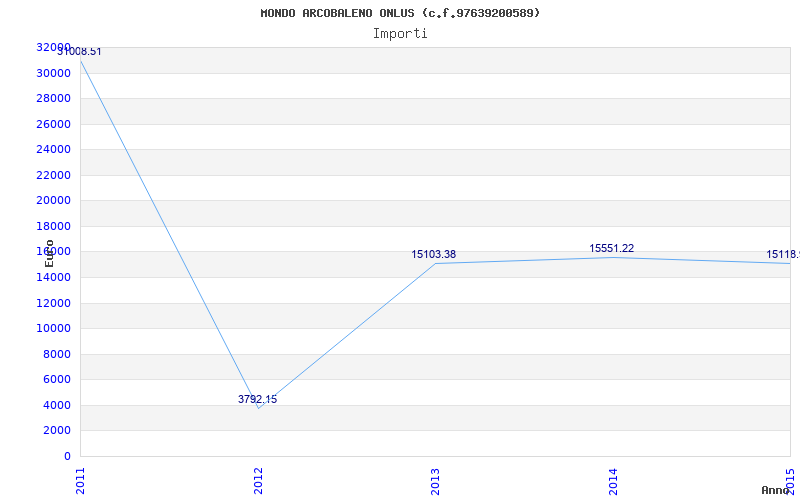Click the 2012 x-axis label
The height and width of the screenshot is (500, 800).
[x=258, y=481]
